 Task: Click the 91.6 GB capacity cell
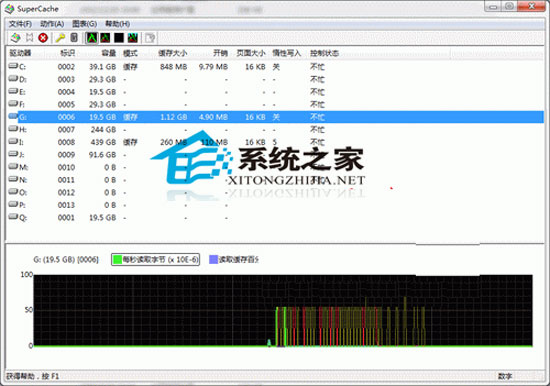tap(102, 155)
